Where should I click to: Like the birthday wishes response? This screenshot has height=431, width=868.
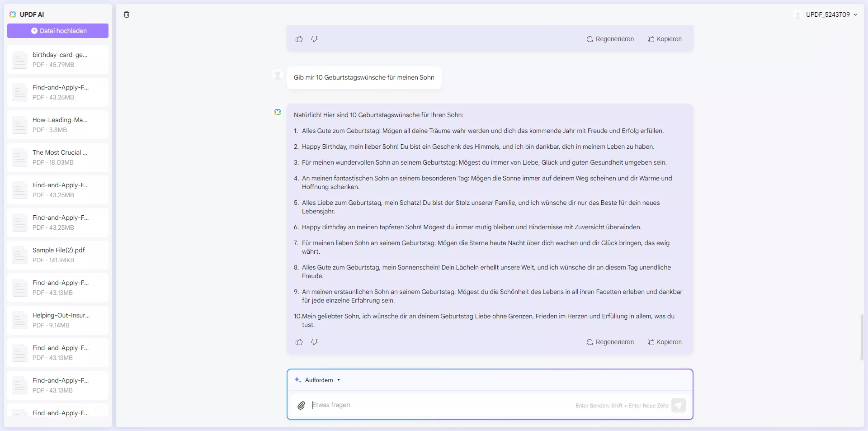[x=299, y=342]
